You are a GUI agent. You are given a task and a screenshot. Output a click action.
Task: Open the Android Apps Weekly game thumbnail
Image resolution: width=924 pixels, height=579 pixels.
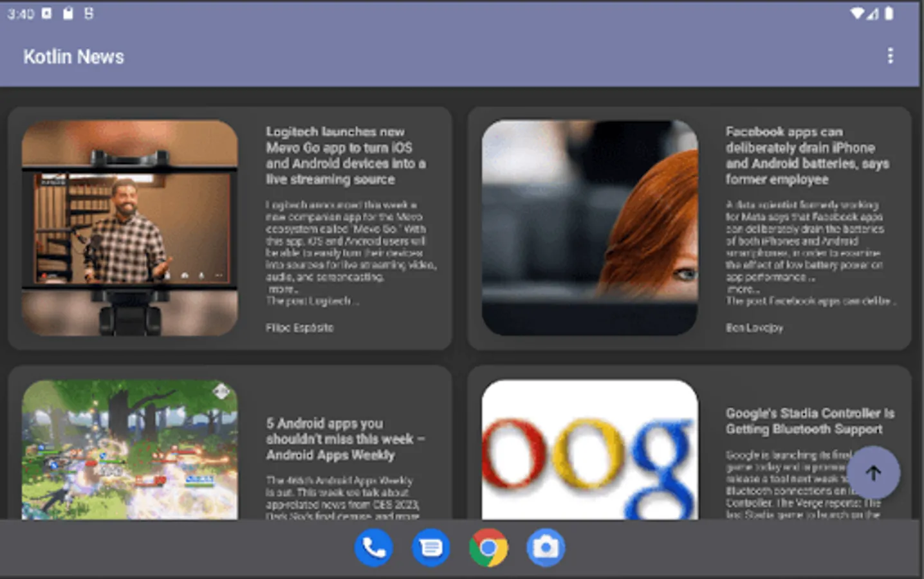click(130, 450)
